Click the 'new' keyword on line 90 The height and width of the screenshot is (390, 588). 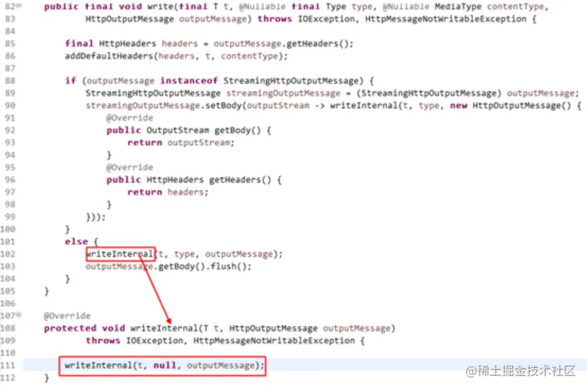[459, 105]
